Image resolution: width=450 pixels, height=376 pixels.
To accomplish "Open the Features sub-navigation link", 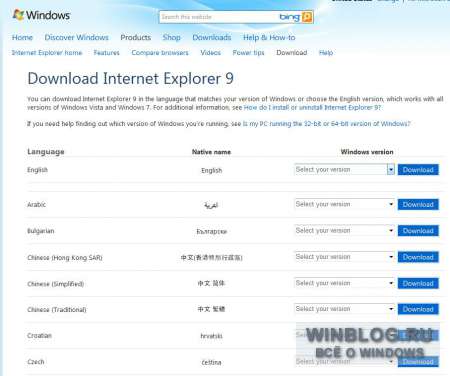I will click(x=106, y=53).
